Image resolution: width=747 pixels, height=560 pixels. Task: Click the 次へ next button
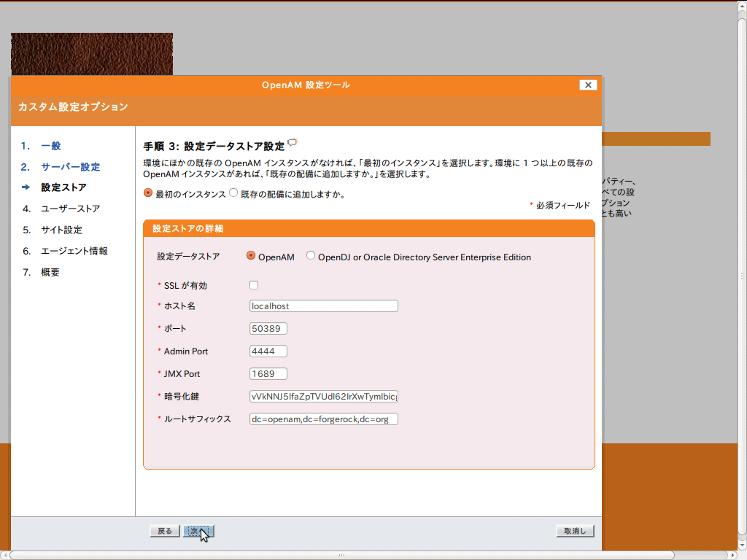(x=198, y=531)
